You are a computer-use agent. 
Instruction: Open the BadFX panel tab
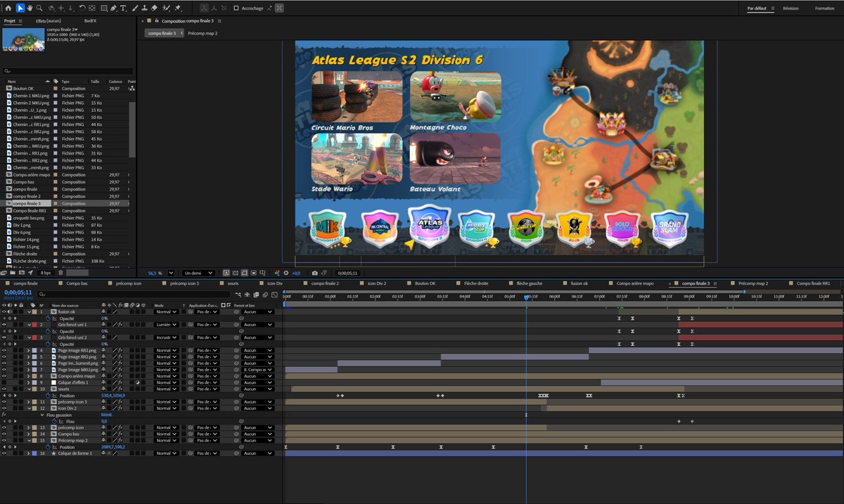[x=90, y=21]
